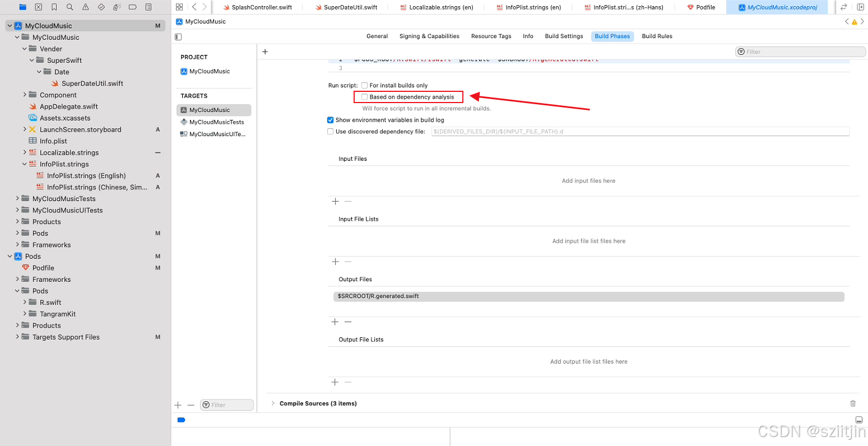This screenshot has width=868, height=446.
Task: Add an entry under Output File Lists
Action: (x=335, y=382)
